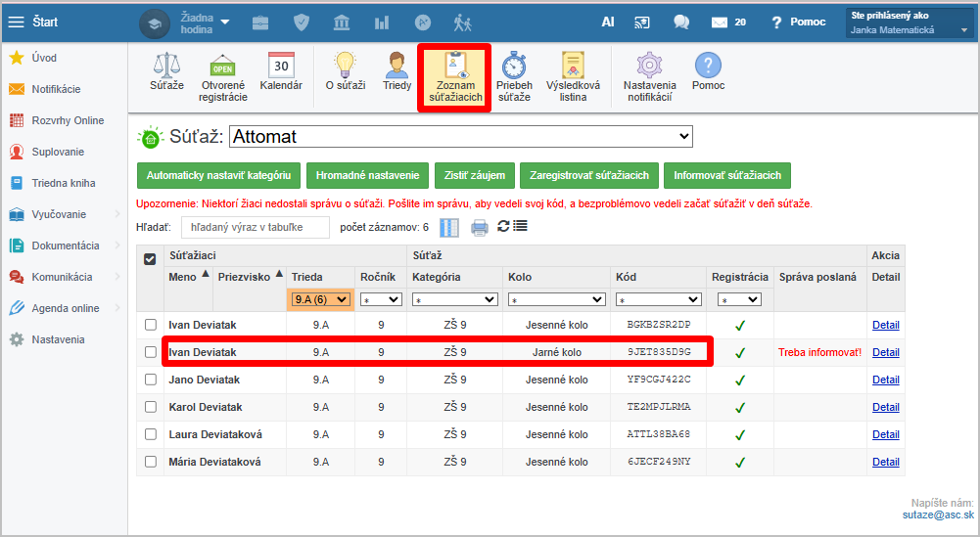980x537 pixels.
Task: Open Priebeh súťaže stopwatch icon
Action: (514, 67)
